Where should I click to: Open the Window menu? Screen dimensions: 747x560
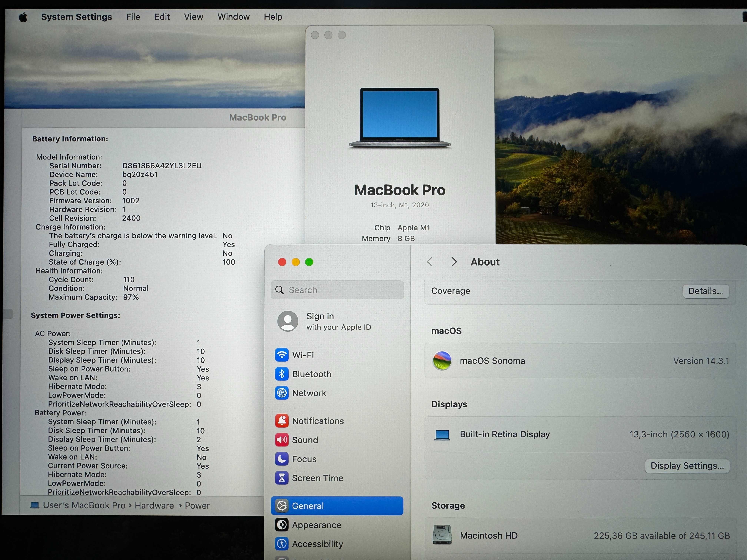(233, 17)
